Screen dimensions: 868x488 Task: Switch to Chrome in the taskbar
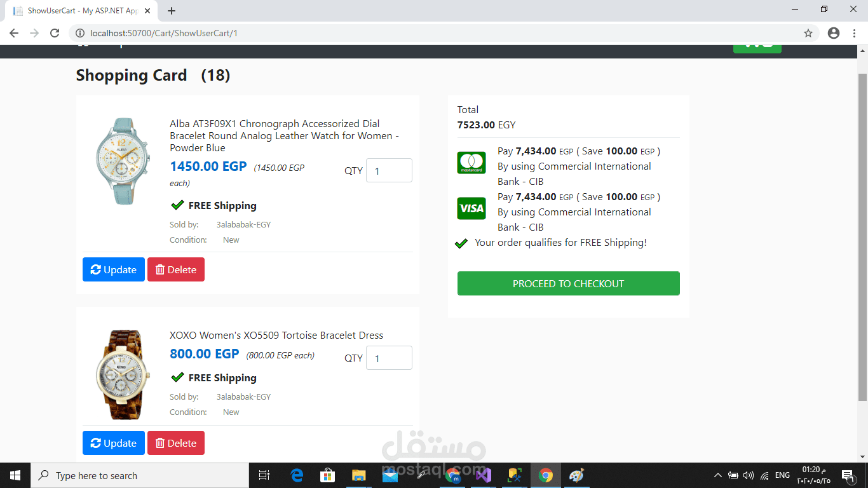coord(546,475)
